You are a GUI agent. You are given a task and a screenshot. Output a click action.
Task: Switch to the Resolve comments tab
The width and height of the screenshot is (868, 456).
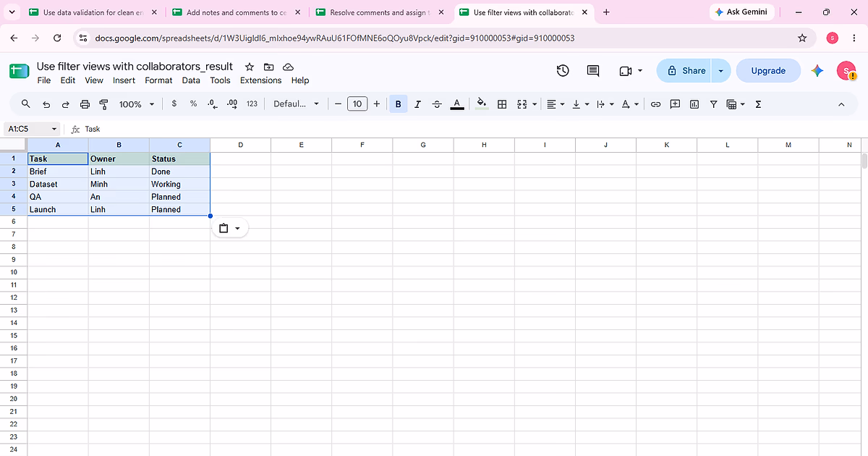click(x=380, y=12)
